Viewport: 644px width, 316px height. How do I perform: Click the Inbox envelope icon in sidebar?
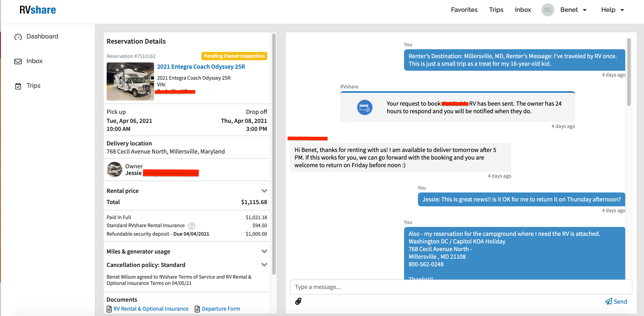pyautogui.click(x=18, y=62)
